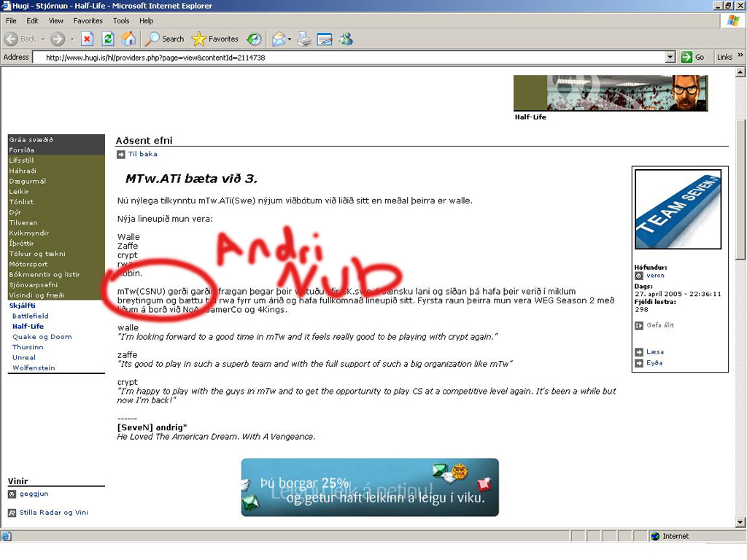Expand the Links toolbar chevron
The height and width of the screenshot is (560, 747).
point(740,55)
